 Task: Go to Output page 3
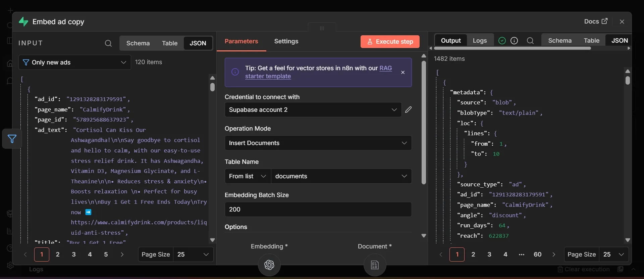pos(489,254)
